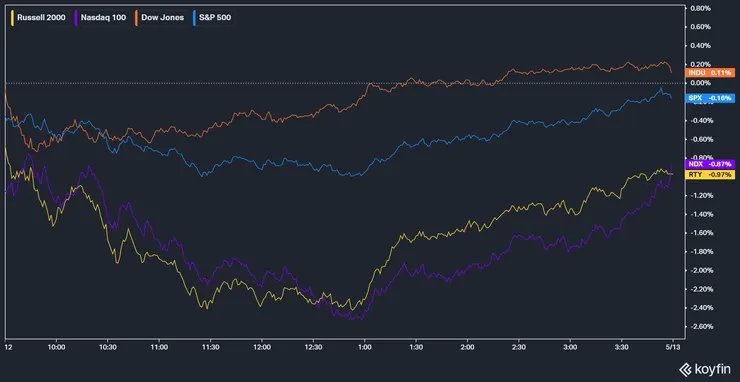The image size is (740, 382).
Task: Click the 10:30 time axis label
Action: click(x=108, y=348)
